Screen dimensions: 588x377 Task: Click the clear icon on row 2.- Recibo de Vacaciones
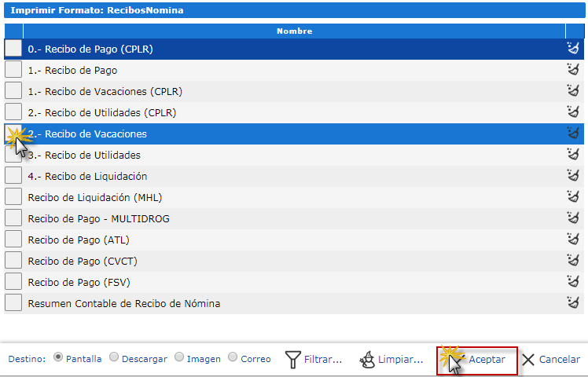[x=573, y=133]
